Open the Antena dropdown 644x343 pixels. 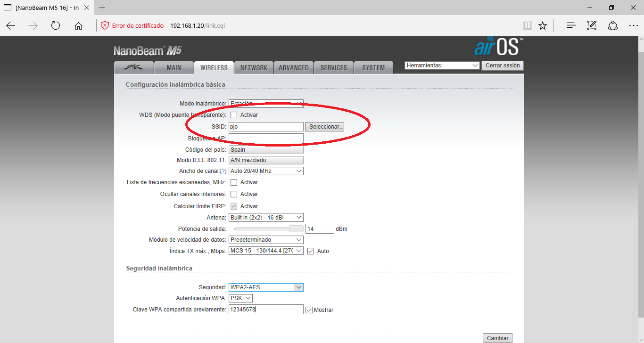click(266, 218)
